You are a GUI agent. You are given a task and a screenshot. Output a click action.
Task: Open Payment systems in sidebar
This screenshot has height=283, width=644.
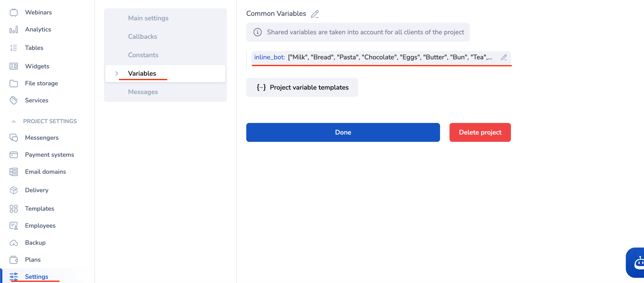pyautogui.click(x=49, y=154)
